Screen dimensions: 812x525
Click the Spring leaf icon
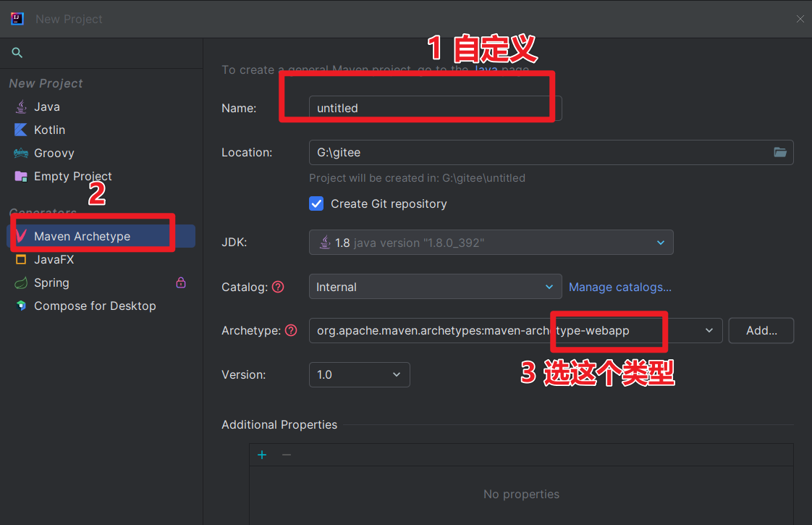pos(21,283)
